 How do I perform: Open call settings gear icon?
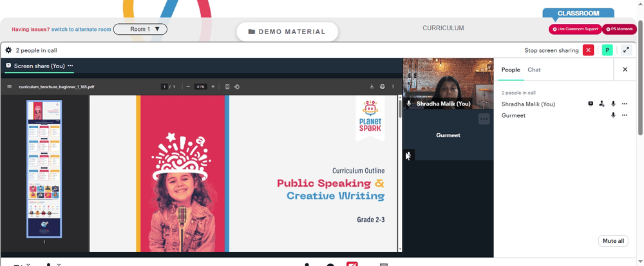(8, 50)
